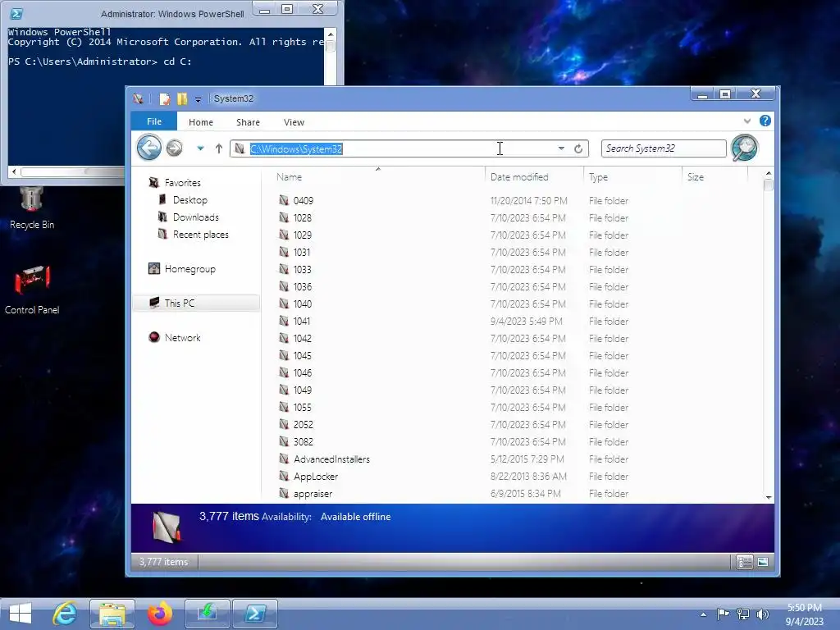Select the 3082 folder
The width and height of the screenshot is (840, 630).
303,441
